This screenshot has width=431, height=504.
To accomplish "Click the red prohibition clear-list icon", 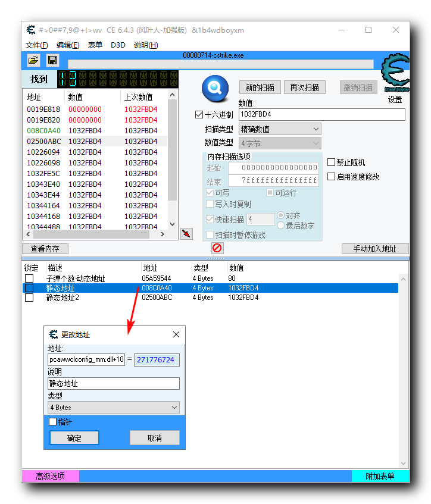I will click(x=217, y=248).
